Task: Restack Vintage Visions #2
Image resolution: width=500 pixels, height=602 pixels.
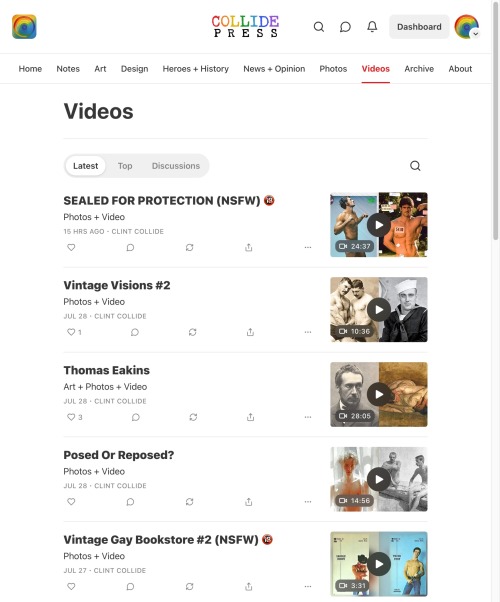Action: [x=192, y=332]
